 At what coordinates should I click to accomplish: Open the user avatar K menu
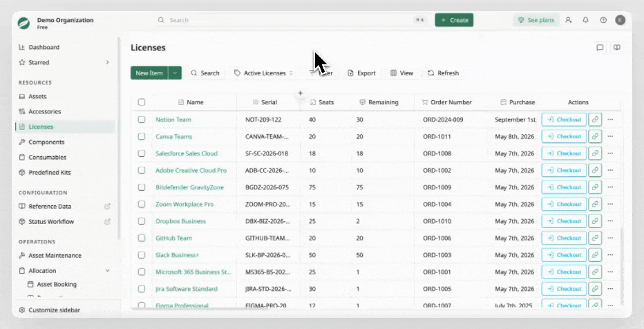(621, 20)
